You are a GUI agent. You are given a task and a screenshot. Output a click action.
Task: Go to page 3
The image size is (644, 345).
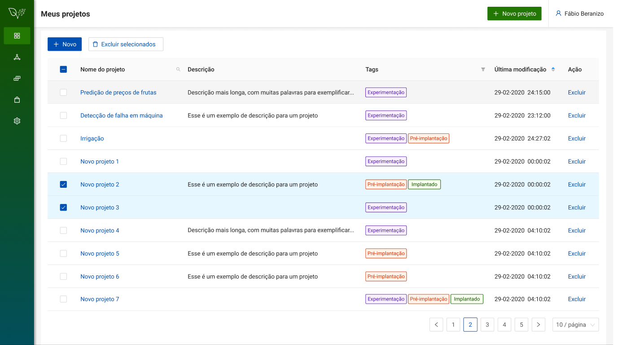click(487, 324)
